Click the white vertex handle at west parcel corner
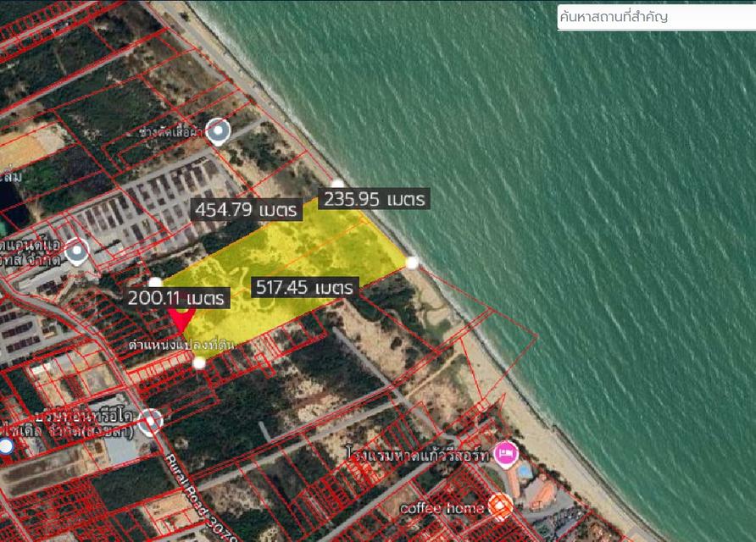The image size is (756, 542). 155,283
